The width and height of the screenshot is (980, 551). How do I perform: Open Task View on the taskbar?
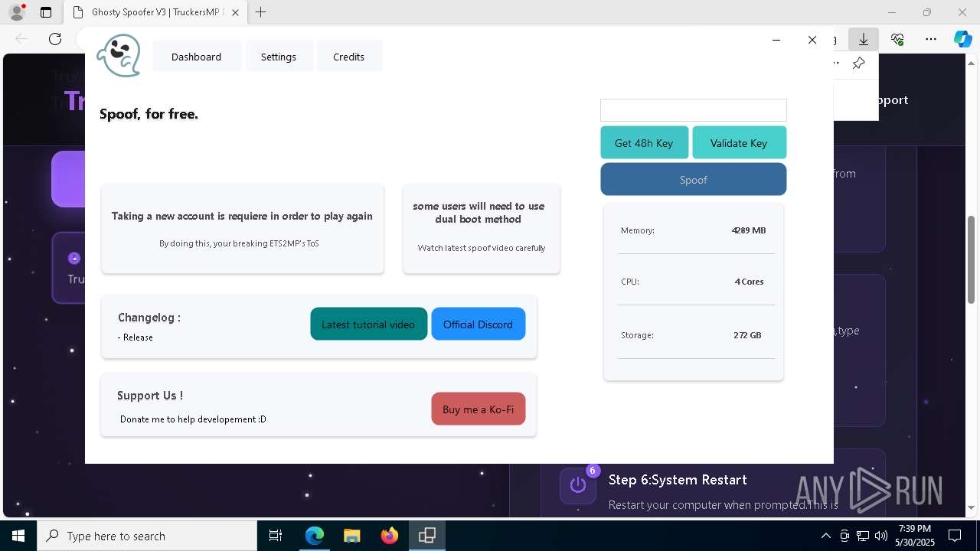pos(276,536)
